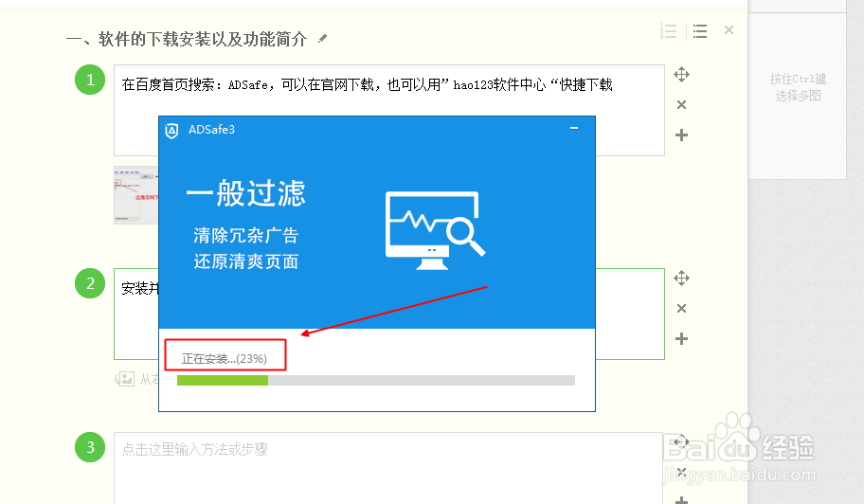Focus the step 2 text box

pyautogui.click(x=389, y=314)
